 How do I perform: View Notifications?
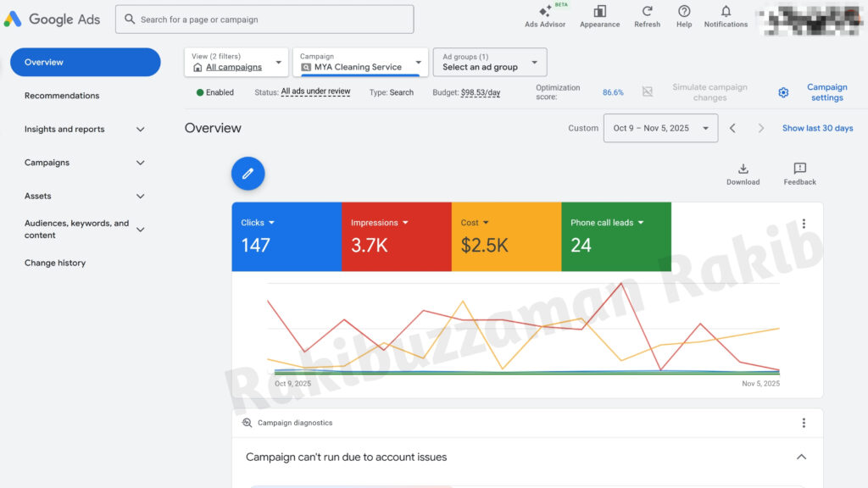point(726,17)
